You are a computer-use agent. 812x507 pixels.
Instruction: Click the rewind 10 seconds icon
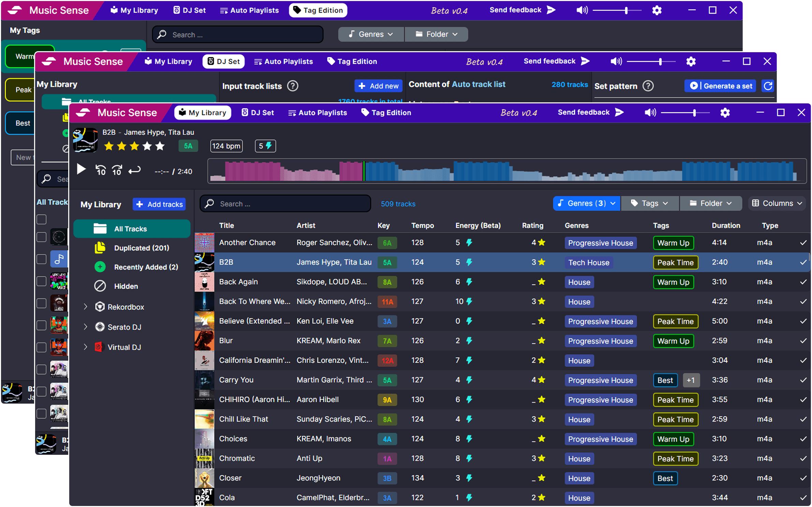[101, 170]
